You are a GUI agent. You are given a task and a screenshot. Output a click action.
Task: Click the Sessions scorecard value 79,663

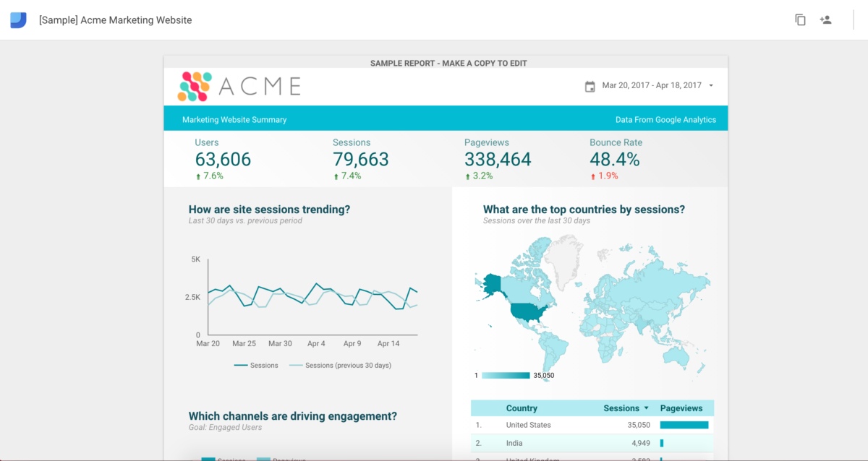click(x=361, y=160)
